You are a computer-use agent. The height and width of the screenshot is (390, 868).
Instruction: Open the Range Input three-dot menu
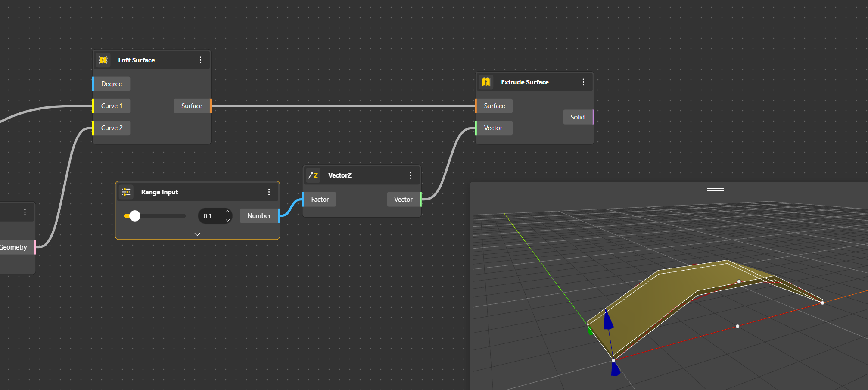coord(269,192)
